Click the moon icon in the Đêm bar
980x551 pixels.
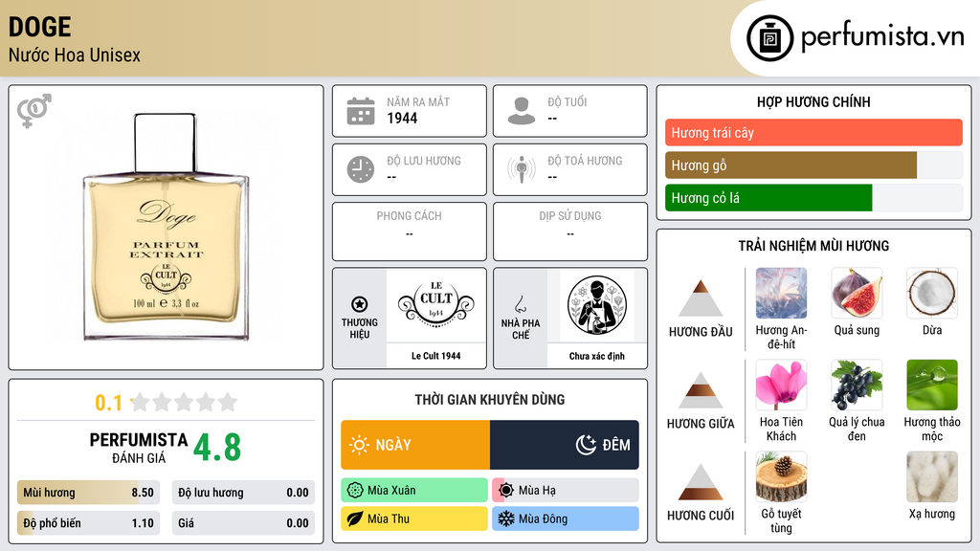(586, 445)
